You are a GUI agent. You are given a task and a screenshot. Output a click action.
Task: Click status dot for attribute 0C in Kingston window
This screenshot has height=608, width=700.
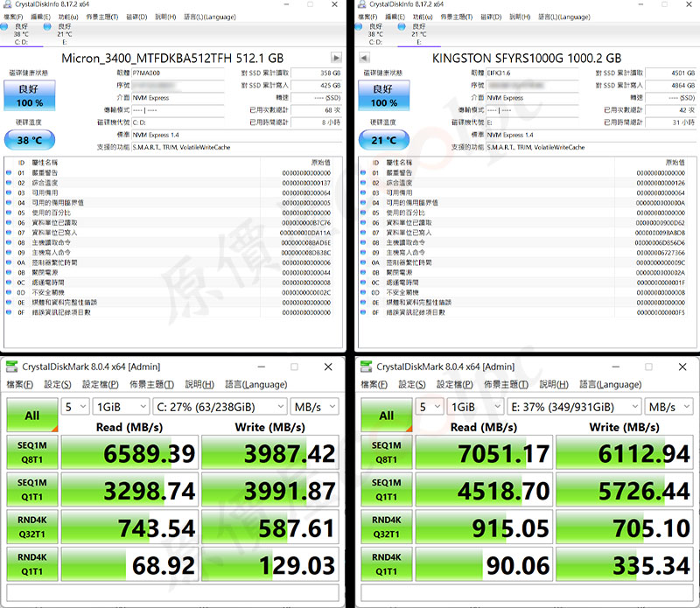363,283
